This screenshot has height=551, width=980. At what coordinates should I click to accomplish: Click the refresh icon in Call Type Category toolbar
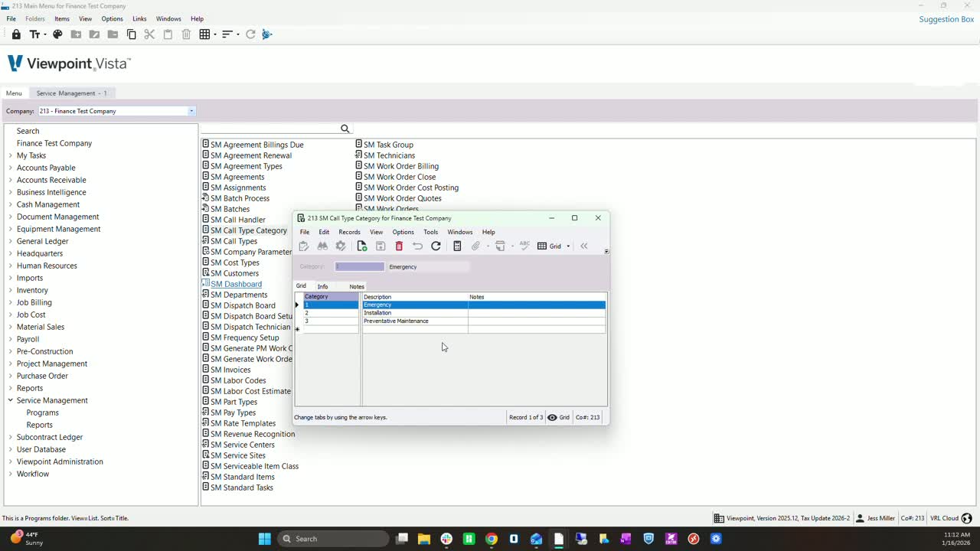pyautogui.click(x=436, y=246)
